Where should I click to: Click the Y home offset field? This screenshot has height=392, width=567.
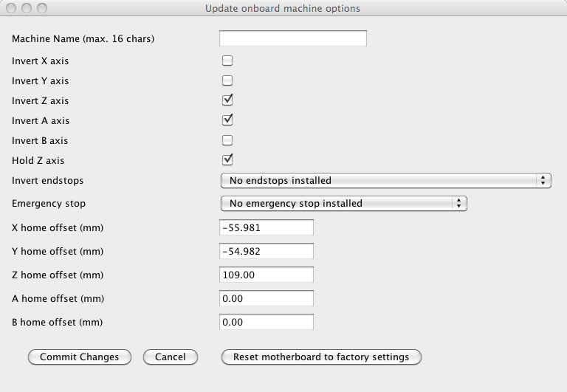pos(267,251)
